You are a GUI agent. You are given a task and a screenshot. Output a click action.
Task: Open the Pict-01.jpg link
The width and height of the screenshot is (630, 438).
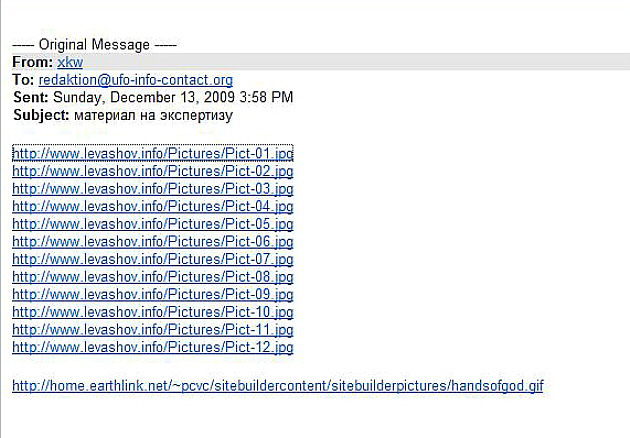point(153,154)
